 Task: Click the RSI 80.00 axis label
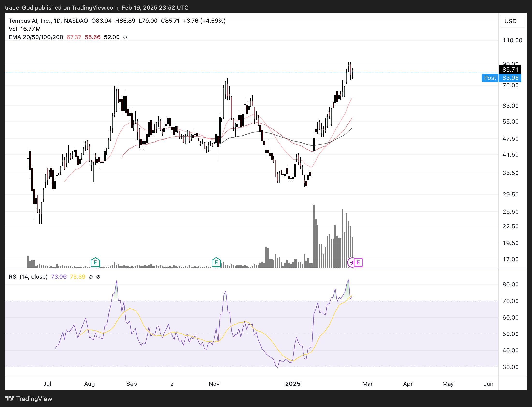click(511, 284)
